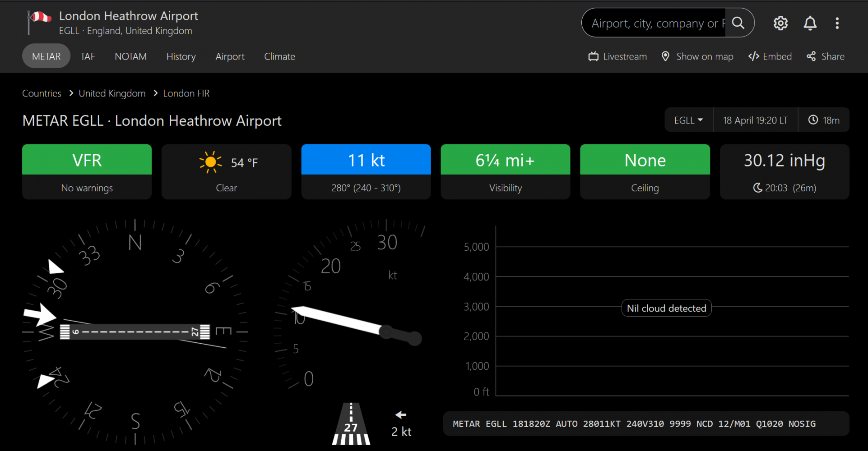
Task: Open notifications bell icon
Action: 810,23
